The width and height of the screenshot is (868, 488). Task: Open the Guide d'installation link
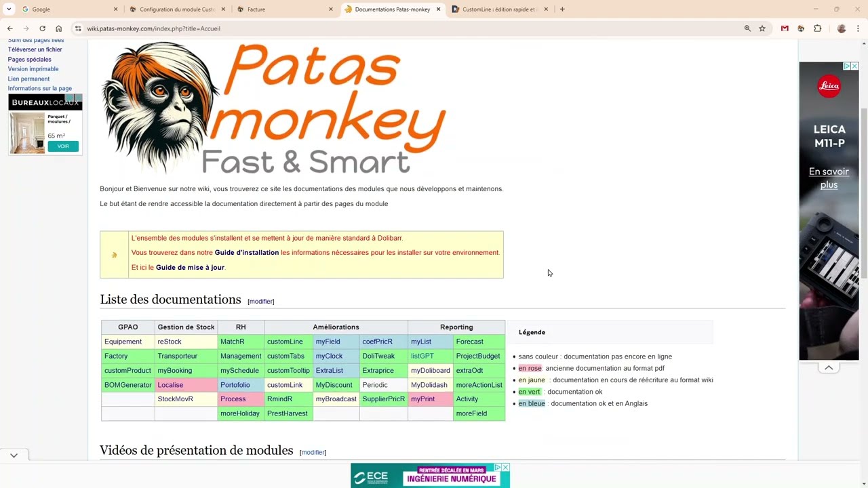point(247,253)
